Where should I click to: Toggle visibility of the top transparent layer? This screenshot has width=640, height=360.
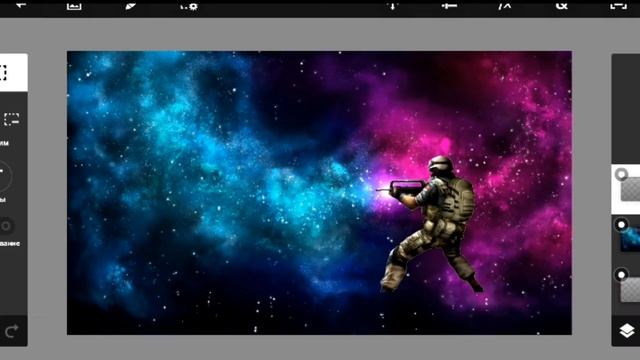pos(621,175)
